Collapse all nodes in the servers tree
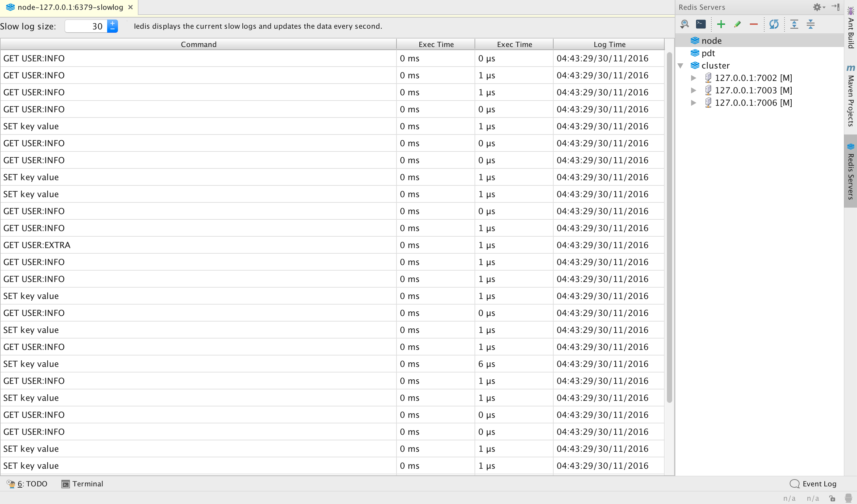This screenshot has width=857, height=504. (x=810, y=24)
